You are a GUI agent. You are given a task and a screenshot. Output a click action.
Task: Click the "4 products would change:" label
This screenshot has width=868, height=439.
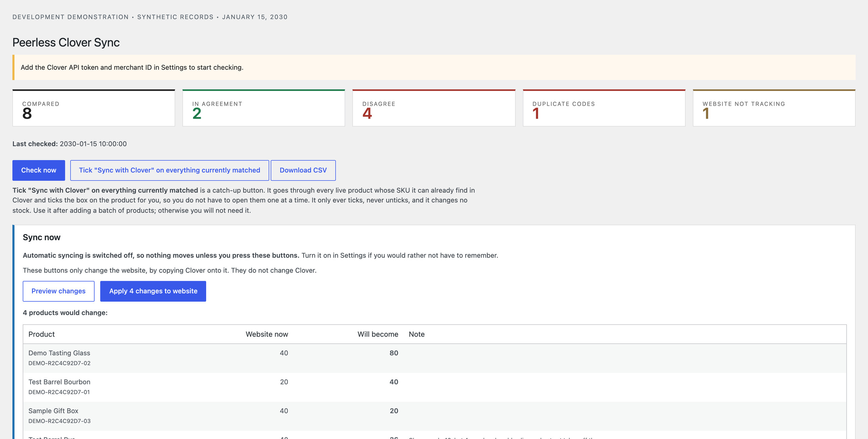pyautogui.click(x=65, y=313)
